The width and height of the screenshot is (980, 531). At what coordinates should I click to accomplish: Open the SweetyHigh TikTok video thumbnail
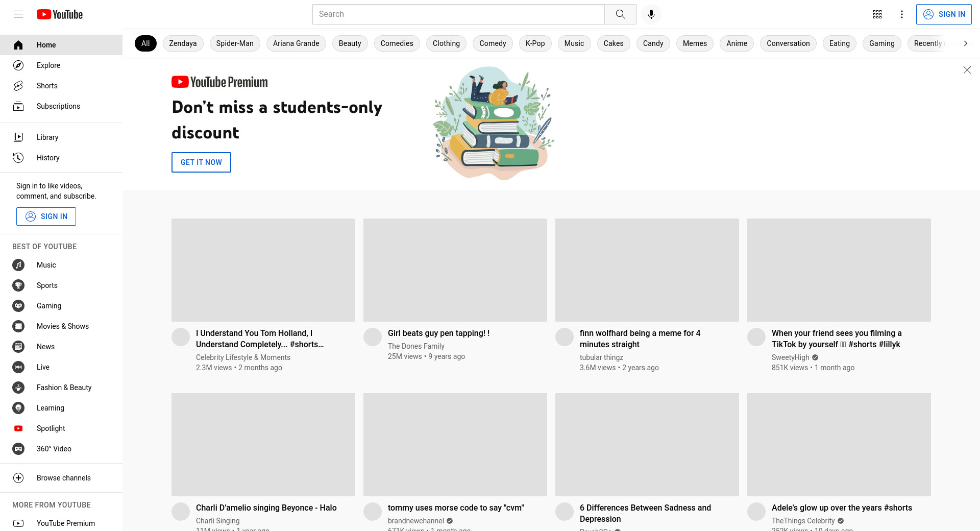point(839,270)
